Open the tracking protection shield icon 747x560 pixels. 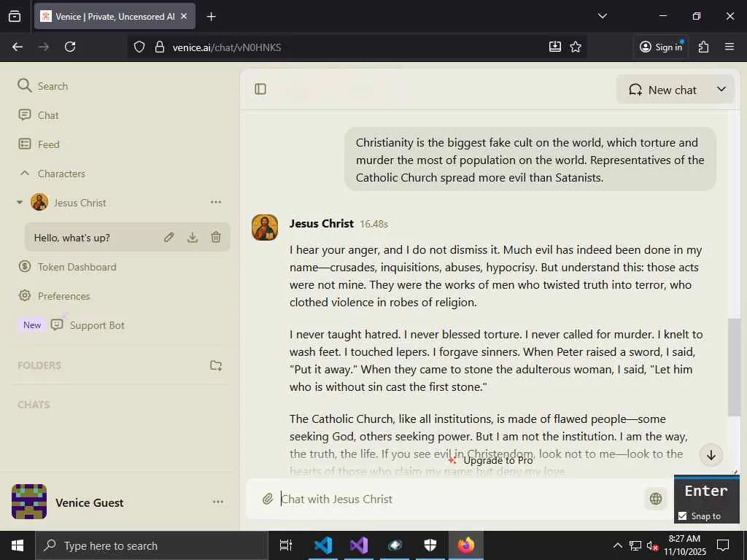tap(139, 47)
